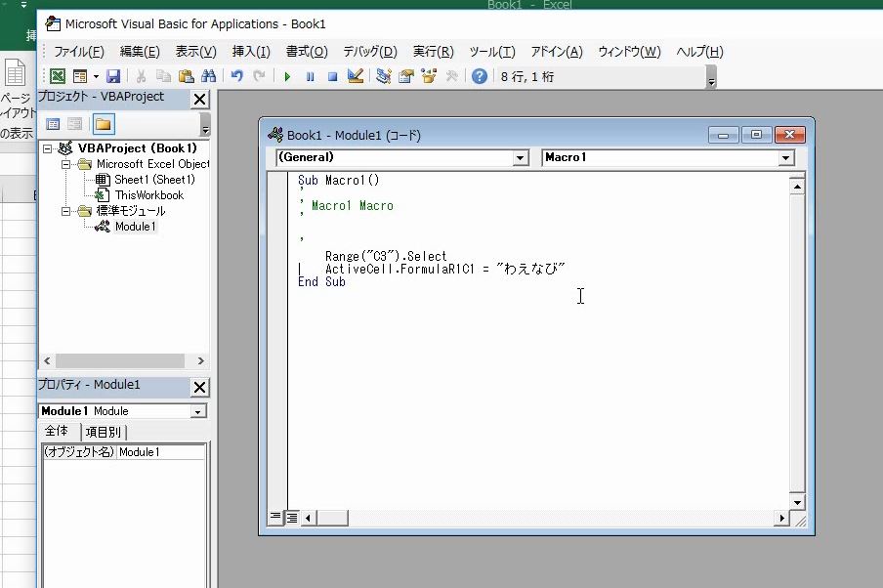Screen dimensions: 883x588
Task: Open the 編集(E) menu
Action: coord(140,52)
